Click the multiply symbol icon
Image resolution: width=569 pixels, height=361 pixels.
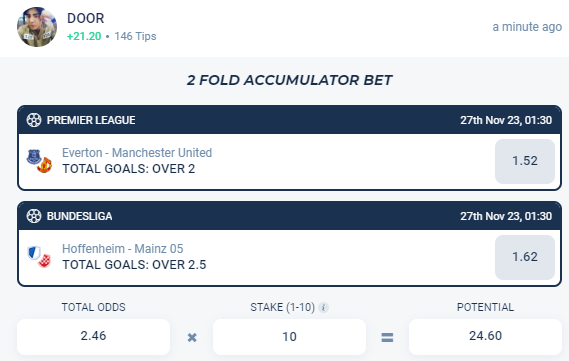[192, 338]
